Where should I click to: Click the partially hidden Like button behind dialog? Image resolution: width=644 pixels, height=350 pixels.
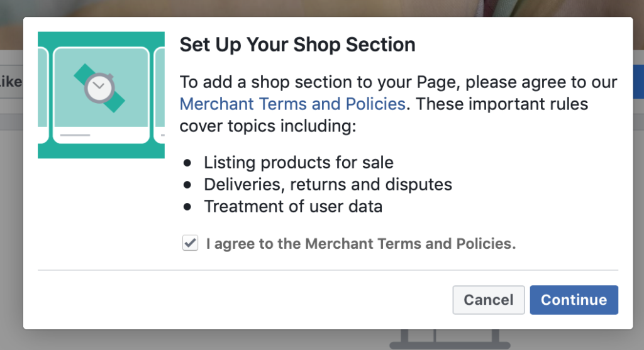(x=11, y=82)
